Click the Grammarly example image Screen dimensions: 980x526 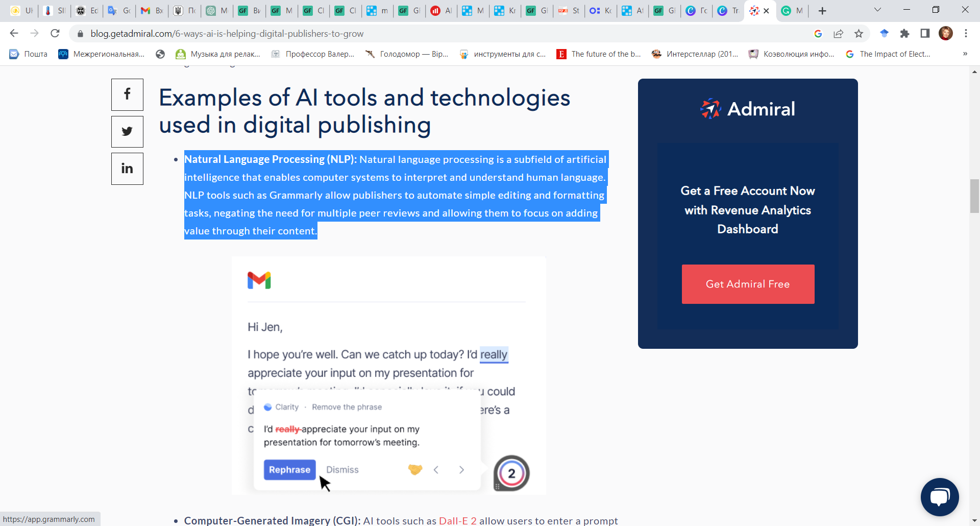click(x=389, y=375)
